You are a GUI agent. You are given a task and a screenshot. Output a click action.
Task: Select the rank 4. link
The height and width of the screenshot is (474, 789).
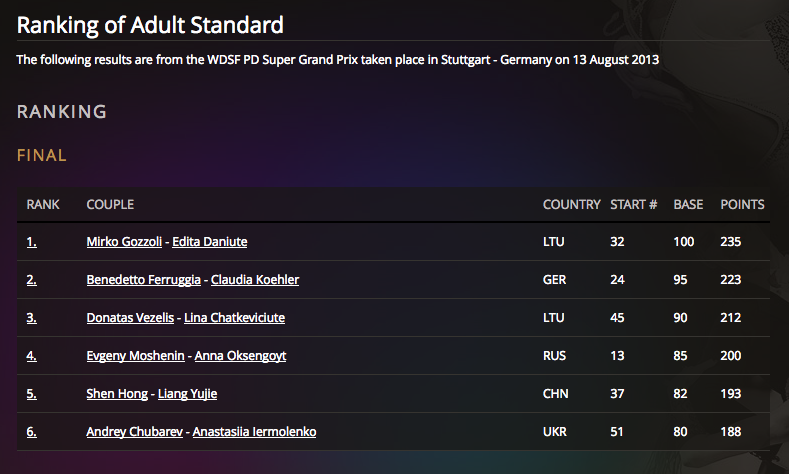tap(32, 356)
